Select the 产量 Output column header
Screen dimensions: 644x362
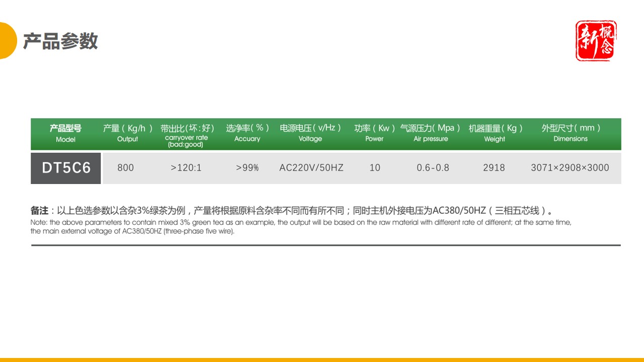[126, 134]
